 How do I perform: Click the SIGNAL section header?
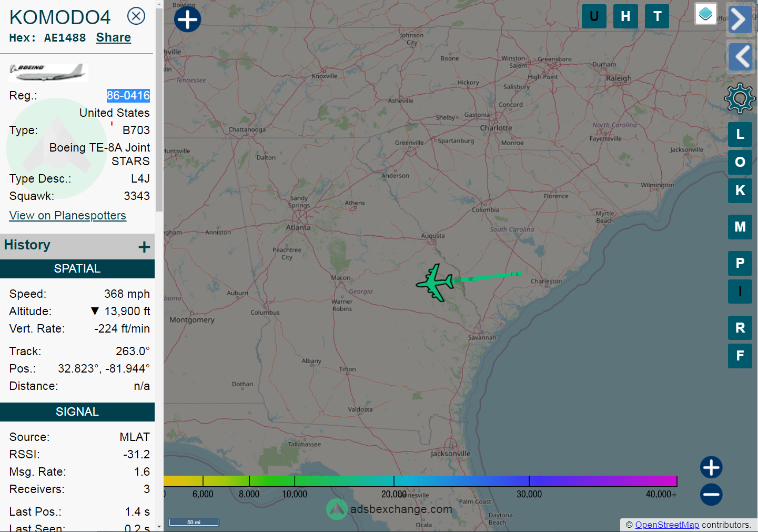pyautogui.click(x=77, y=411)
